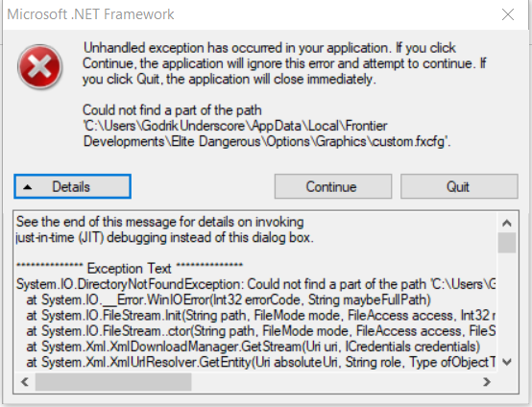Click the right arrow of horizontal scrollbar
The height and width of the screenshot is (407, 532).
click(x=487, y=382)
